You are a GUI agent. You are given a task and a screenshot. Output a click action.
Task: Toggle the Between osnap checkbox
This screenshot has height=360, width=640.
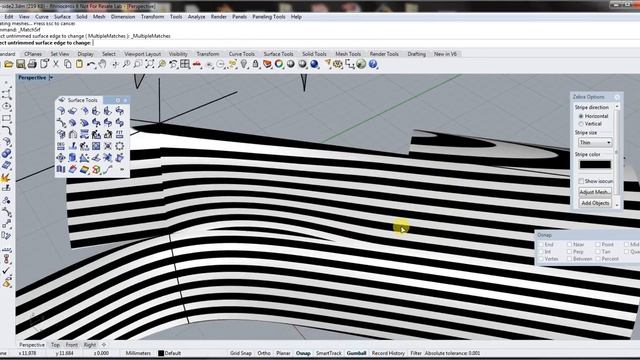(x=569, y=259)
